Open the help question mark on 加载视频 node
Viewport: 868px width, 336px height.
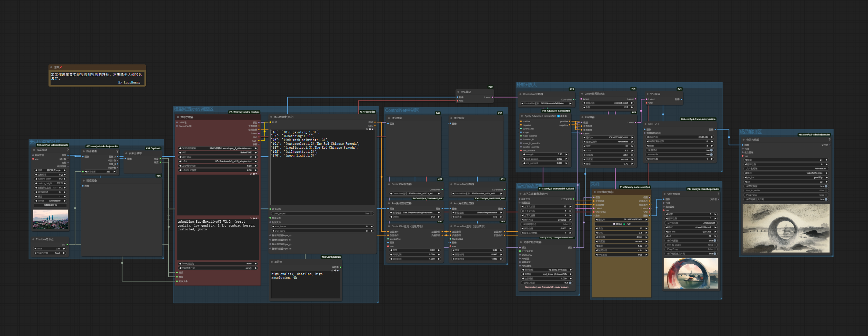tap(68, 150)
